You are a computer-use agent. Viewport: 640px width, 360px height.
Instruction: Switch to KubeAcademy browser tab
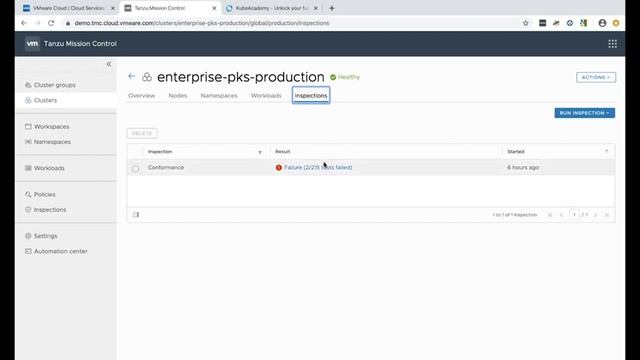pyautogui.click(x=272, y=8)
